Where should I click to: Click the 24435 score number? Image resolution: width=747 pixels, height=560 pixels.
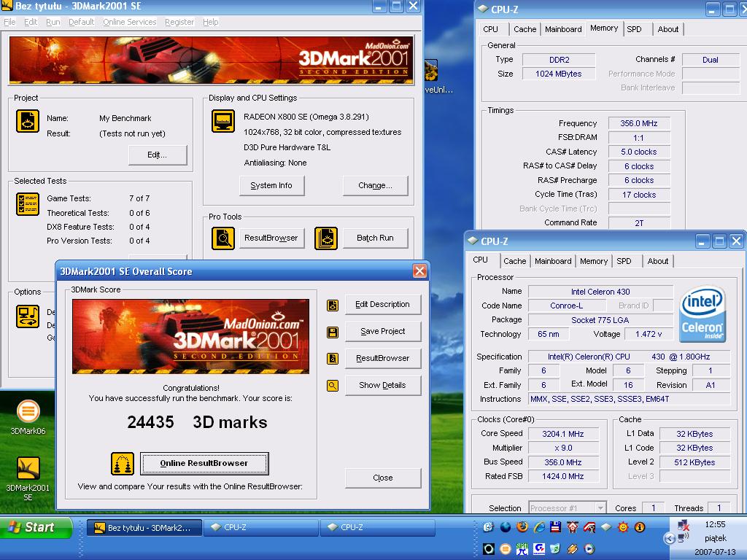click(150, 422)
